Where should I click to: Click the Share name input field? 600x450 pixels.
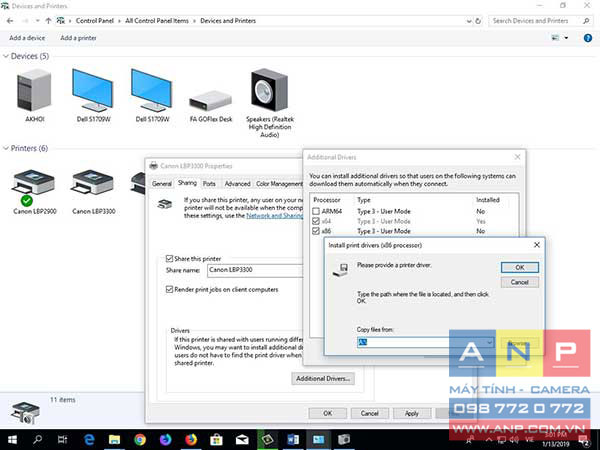point(255,270)
